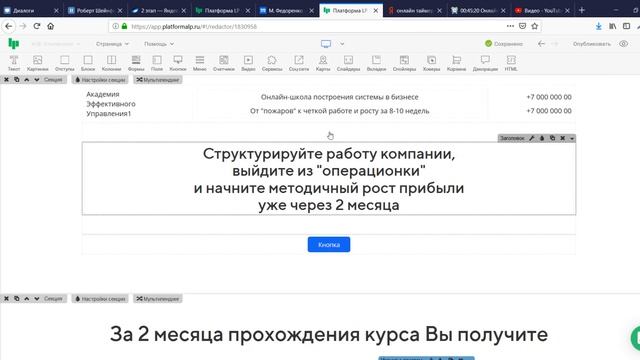640x360 pixels.
Task: Toggle page preview eye icon
Action: [x=623, y=44]
